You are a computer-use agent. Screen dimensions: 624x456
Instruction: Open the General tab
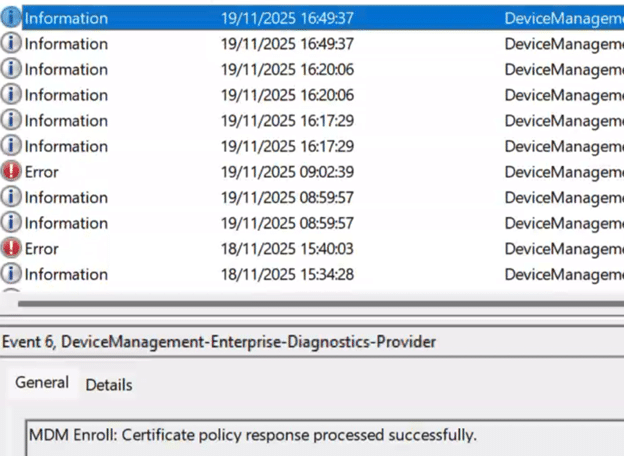click(42, 383)
